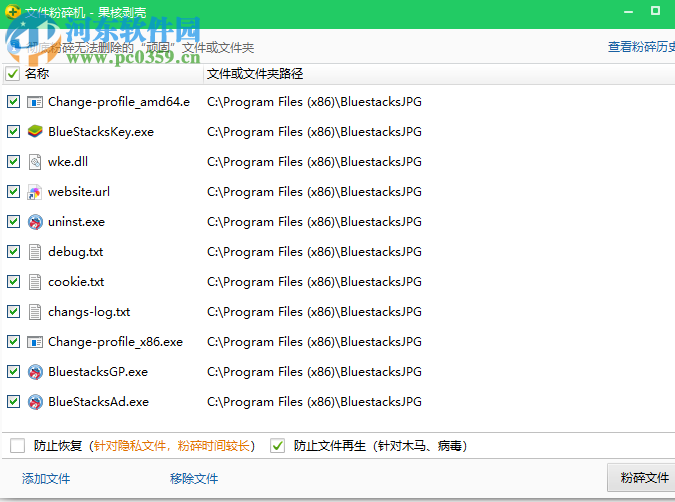675x502 pixels.
Task: Select the debug.txt file name
Action: (x=76, y=252)
